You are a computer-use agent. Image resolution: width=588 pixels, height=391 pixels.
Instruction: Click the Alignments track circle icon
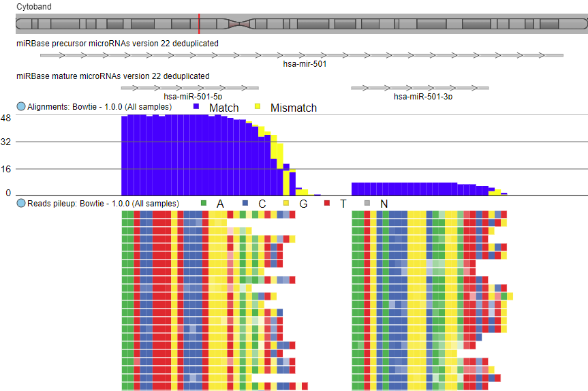coord(21,106)
